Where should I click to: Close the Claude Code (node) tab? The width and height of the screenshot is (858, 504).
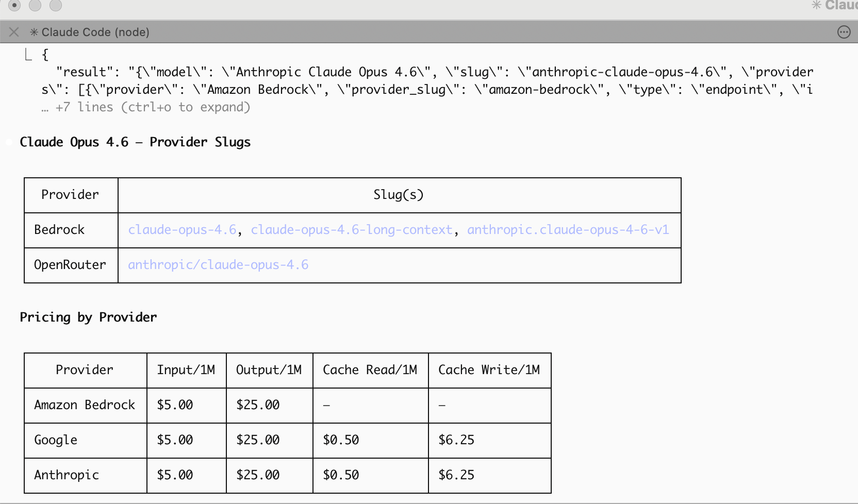[14, 32]
